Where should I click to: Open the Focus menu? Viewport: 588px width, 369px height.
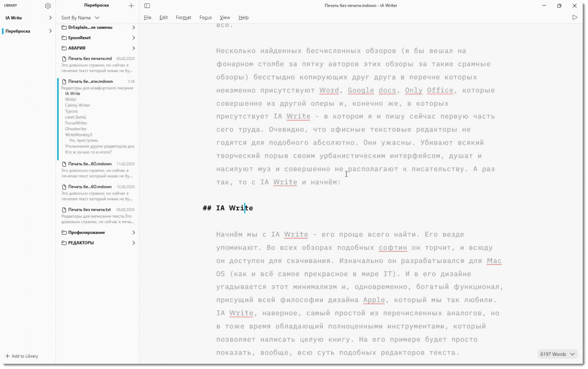click(x=205, y=18)
